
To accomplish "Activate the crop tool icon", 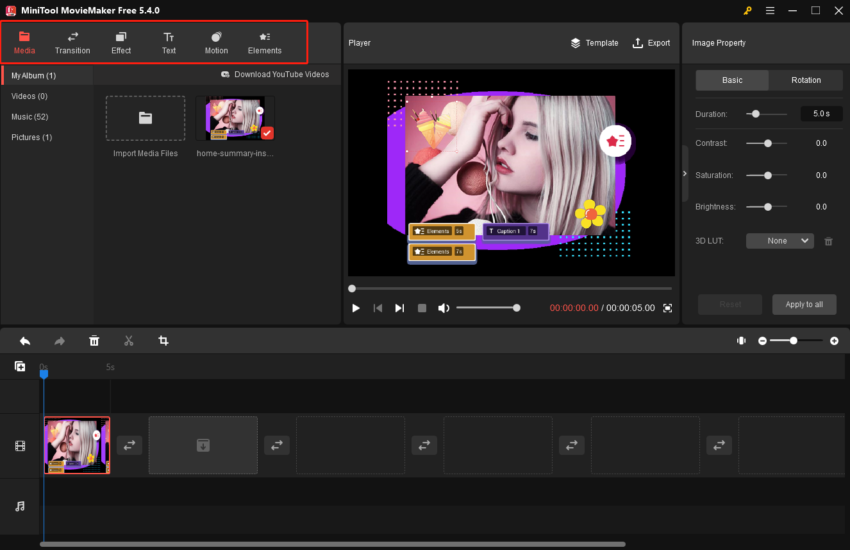I will tap(163, 341).
